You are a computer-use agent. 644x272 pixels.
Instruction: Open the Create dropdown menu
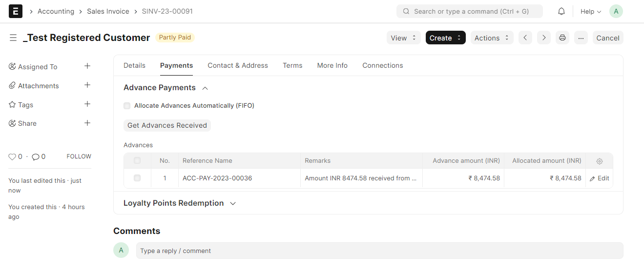click(x=445, y=38)
